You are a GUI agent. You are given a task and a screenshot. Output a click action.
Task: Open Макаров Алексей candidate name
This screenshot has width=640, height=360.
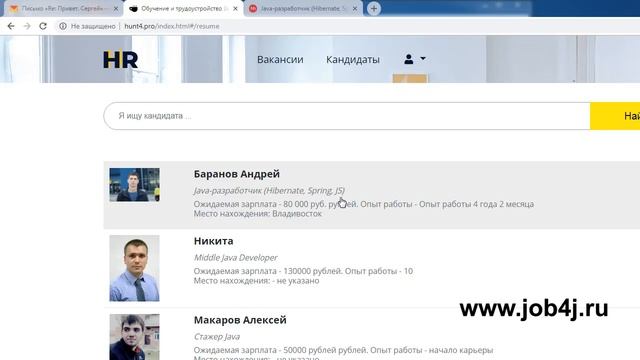(x=240, y=320)
